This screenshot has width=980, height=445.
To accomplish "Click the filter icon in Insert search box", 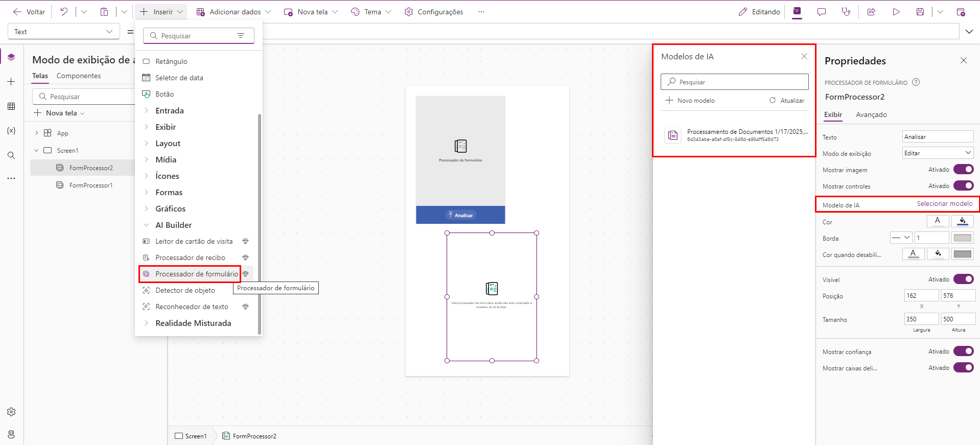I will tap(241, 36).
